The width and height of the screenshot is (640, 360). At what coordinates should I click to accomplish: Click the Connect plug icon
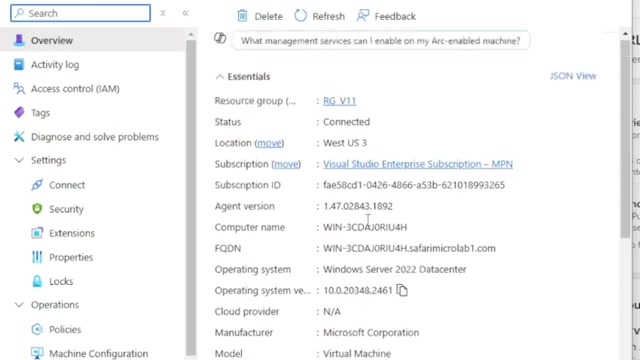tap(37, 185)
